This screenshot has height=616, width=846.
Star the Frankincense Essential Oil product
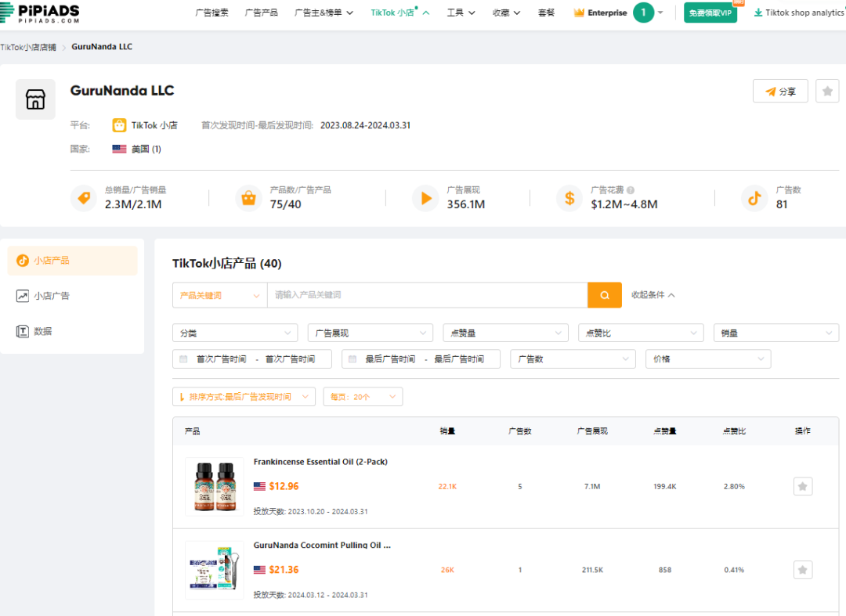[803, 486]
